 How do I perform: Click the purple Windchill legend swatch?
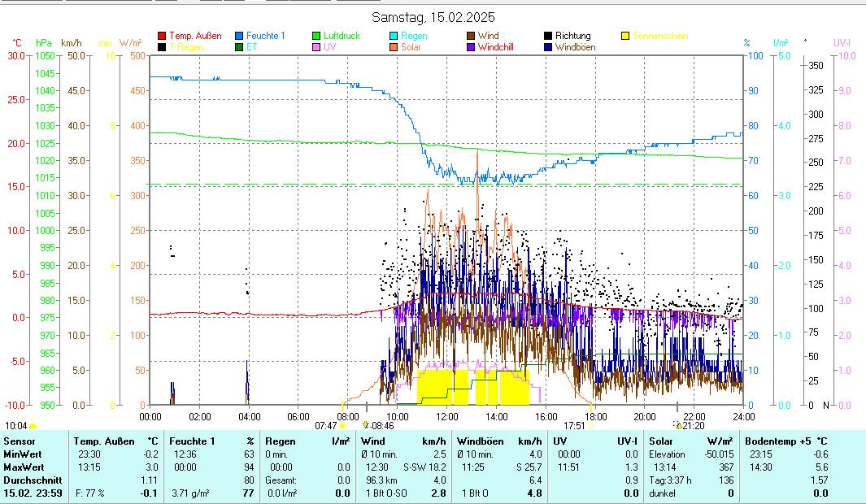tap(472, 47)
